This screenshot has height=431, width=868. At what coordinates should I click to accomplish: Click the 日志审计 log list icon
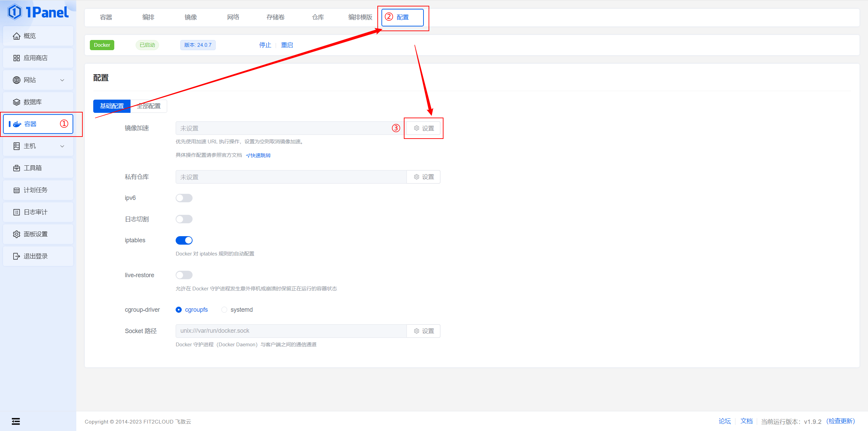click(16, 212)
